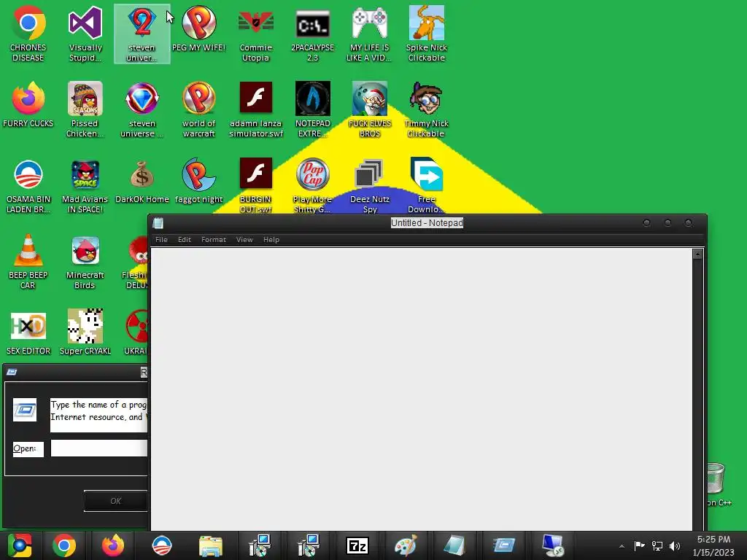
Task: Open the Commie Utopia desktop icon
Action: 256,34
